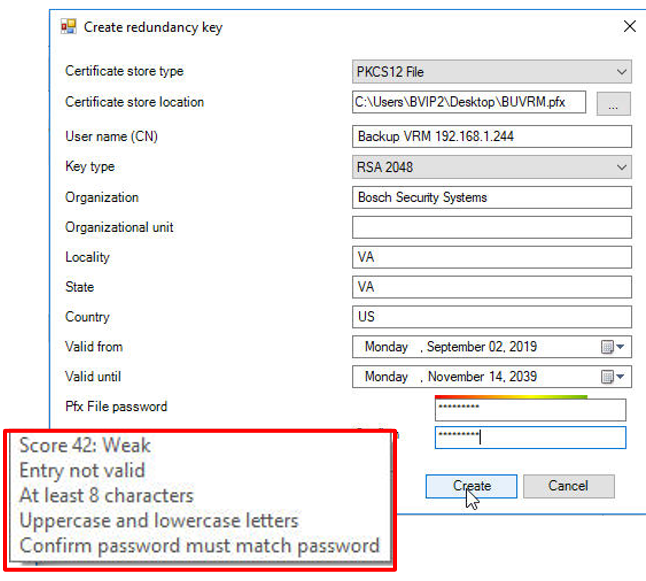This screenshot has height=581, width=646.
Task: Click the empty Organizational unit field
Action: pyautogui.click(x=492, y=227)
